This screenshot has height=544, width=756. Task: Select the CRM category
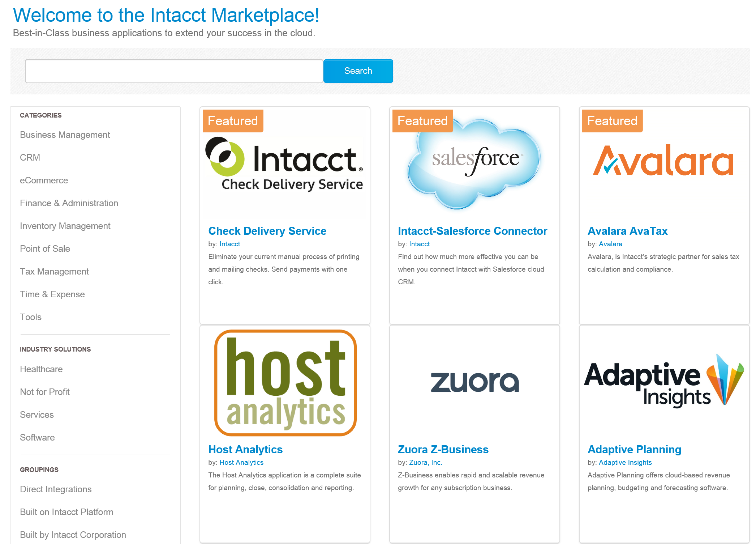click(30, 157)
